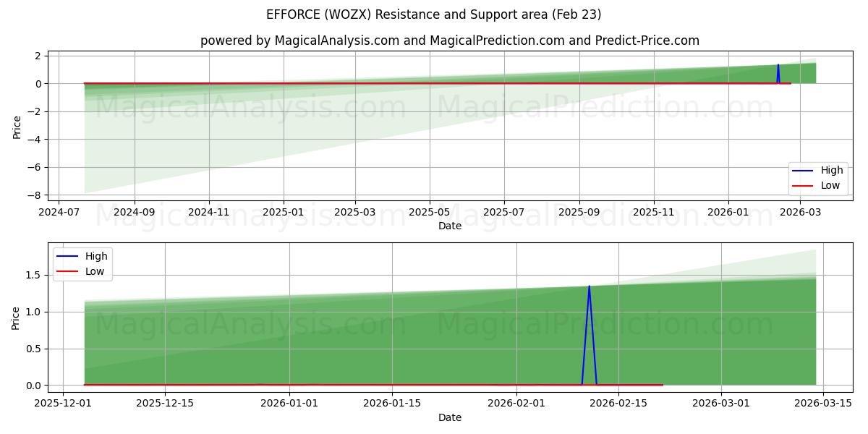The image size is (868, 434).
Task: Expand the bottom chart legend box
Action: (83, 263)
